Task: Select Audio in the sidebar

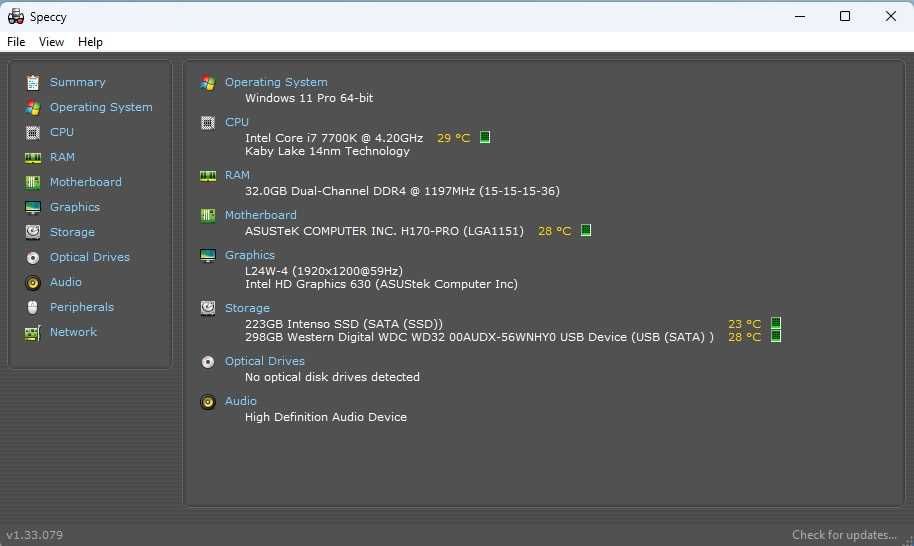Action: click(66, 282)
